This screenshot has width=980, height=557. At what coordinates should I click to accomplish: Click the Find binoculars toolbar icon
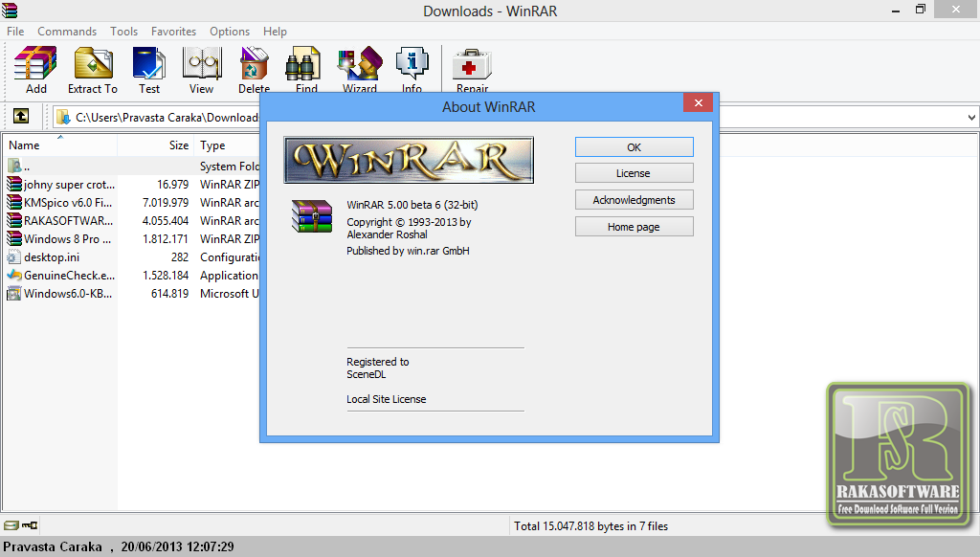[x=303, y=63]
